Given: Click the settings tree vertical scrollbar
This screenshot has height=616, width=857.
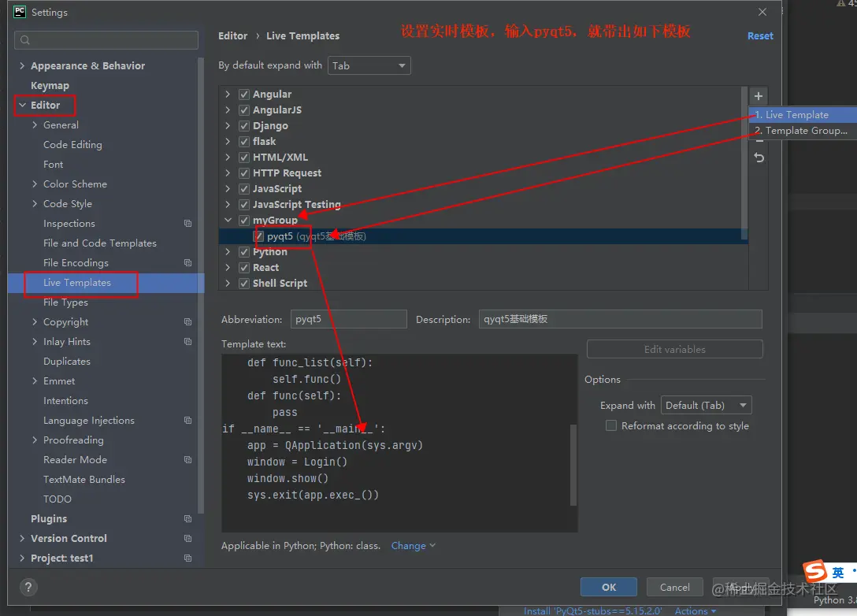Looking at the screenshot, I should tap(201, 285).
